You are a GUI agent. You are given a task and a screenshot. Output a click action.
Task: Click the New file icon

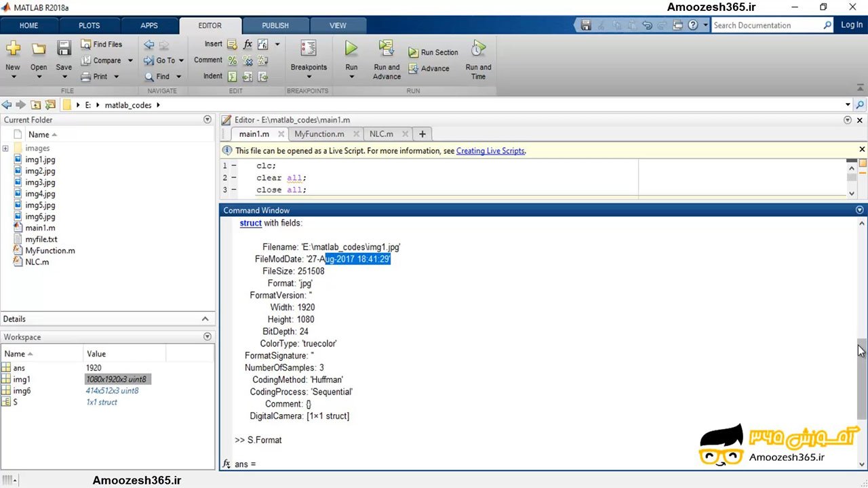click(13, 49)
